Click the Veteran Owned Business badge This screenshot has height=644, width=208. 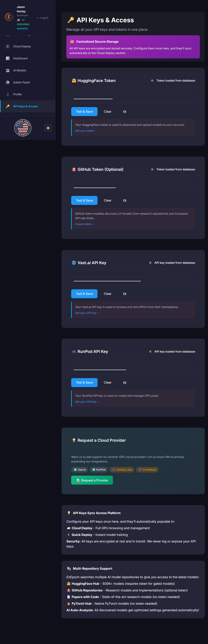(23, 128)
